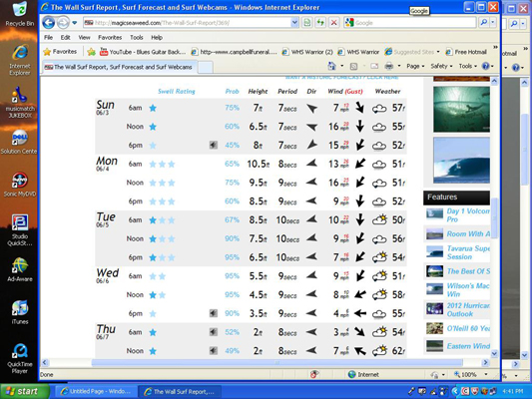Screen dimensions: 532x399
Task: Open the Favorites menu
Action: pyautogui.click(x=110, y=37)
